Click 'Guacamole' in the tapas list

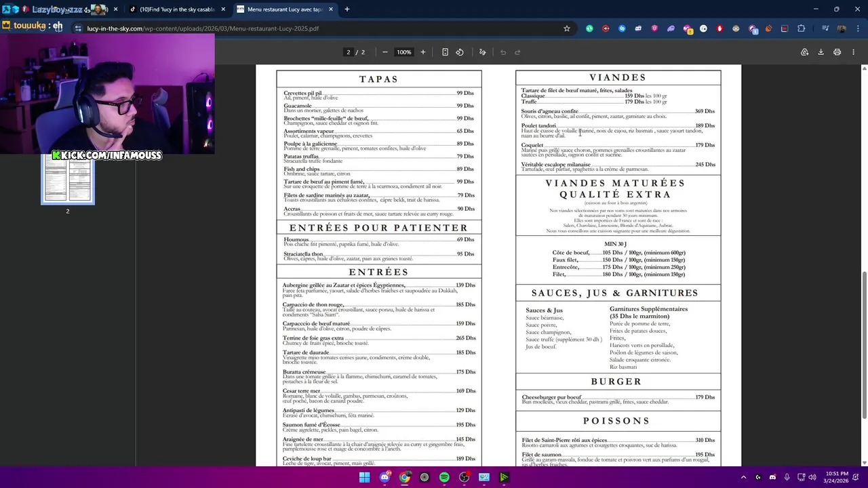coord(298,106)
